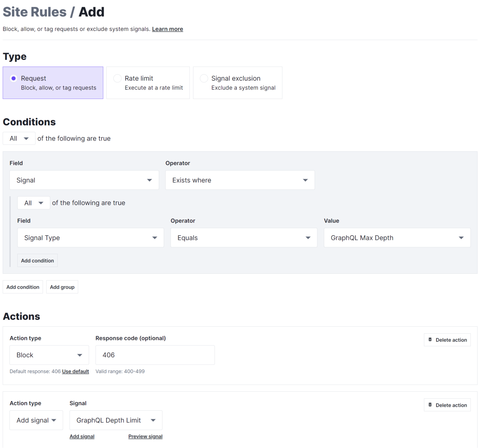Viewport: 480px width, 448px height.
Task: Open the top-level All conditions dropdown
Action: (19, 138)
